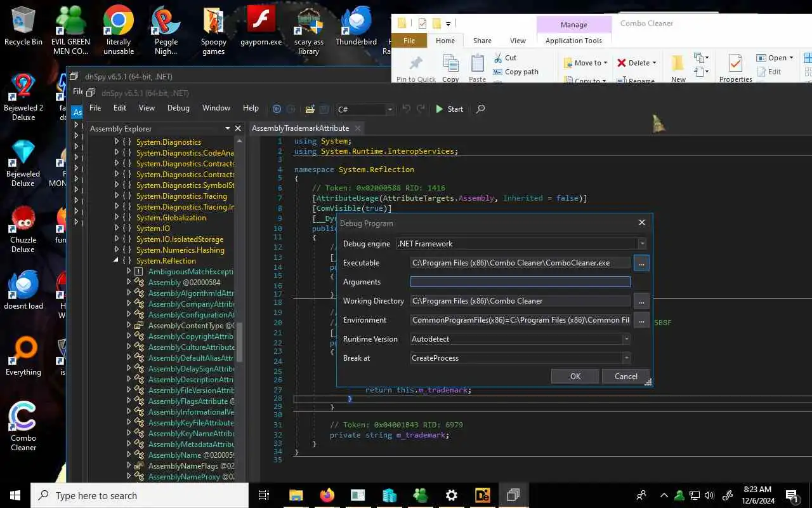
Task: Open the Assembly Explorer panel options arrow
Action: [x=227, y=128]
